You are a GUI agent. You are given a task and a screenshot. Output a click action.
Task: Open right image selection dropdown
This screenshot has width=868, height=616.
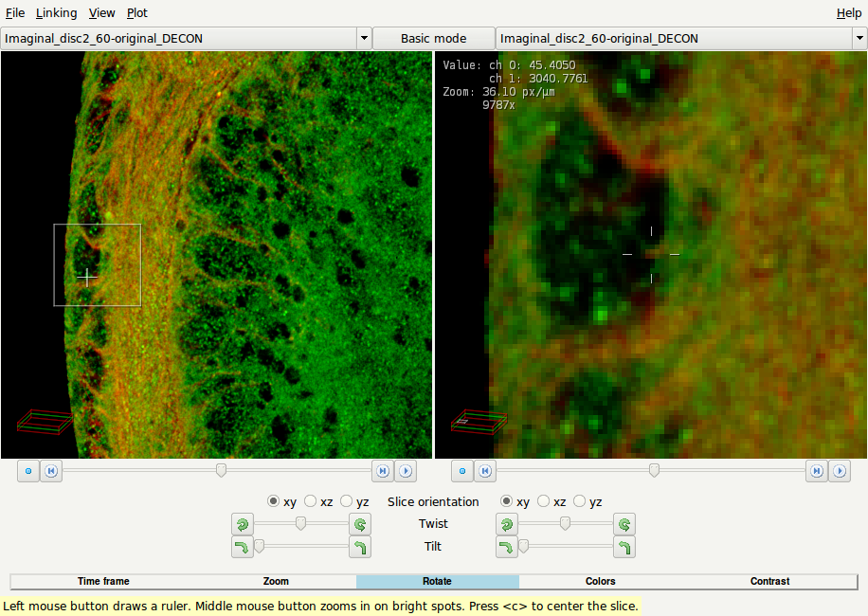[859, 38]
